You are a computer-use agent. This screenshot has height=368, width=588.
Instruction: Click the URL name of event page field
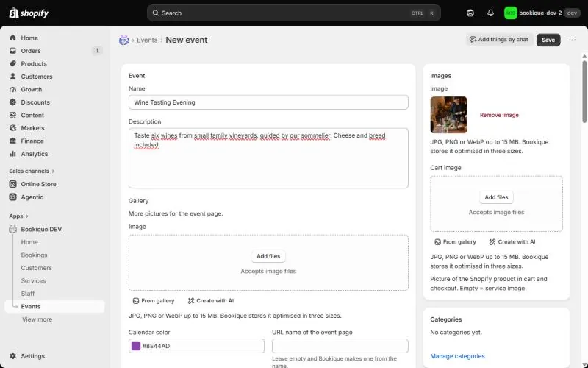tap(340, 346)
